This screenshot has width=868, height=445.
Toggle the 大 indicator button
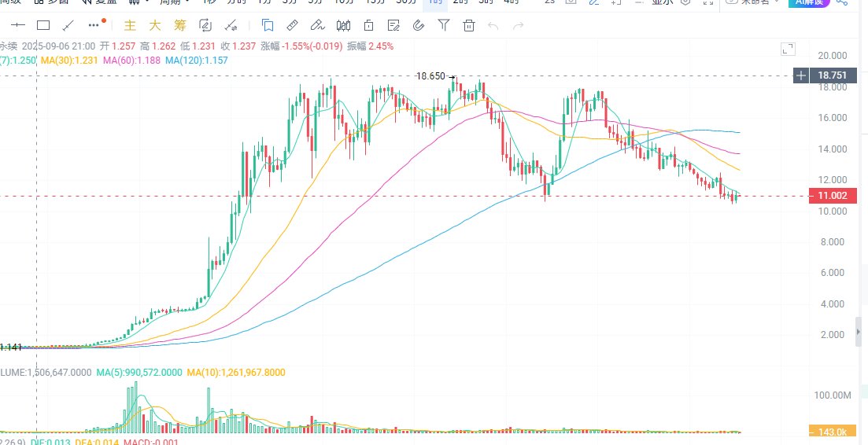pyautogui.click(x=154, y=25)
